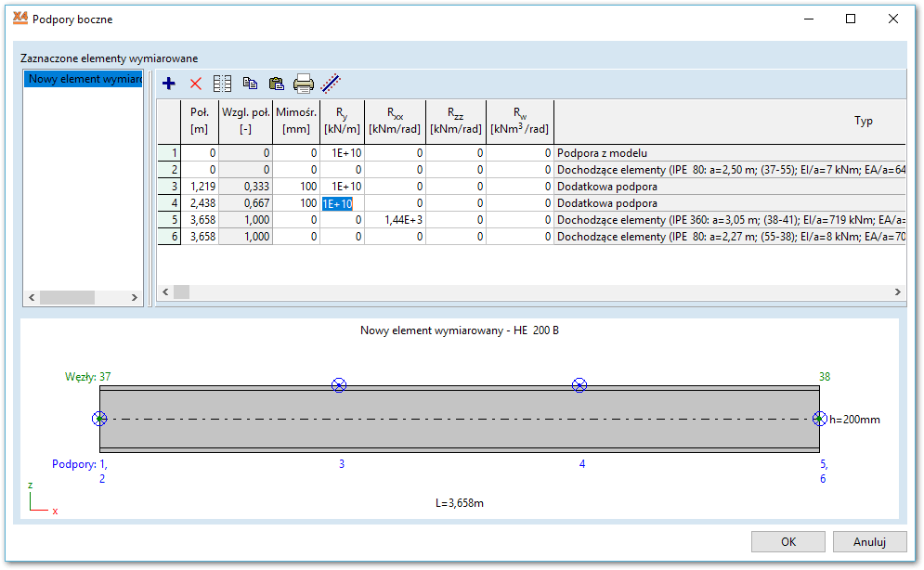
Task: Click the Ry cell in row 4
Action: tap(342, 203)
